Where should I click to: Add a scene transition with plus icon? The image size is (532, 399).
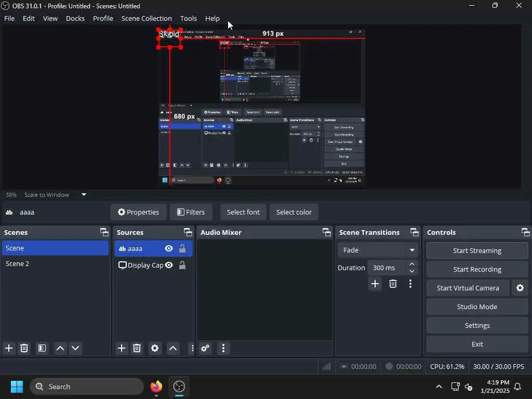[375, 284]
